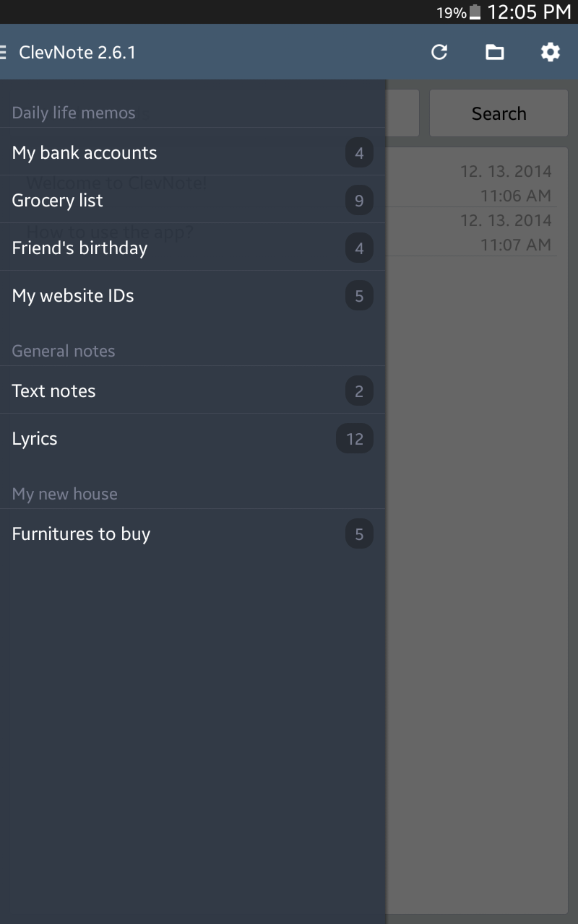Click the search text input field

click(x=402, y=113)
